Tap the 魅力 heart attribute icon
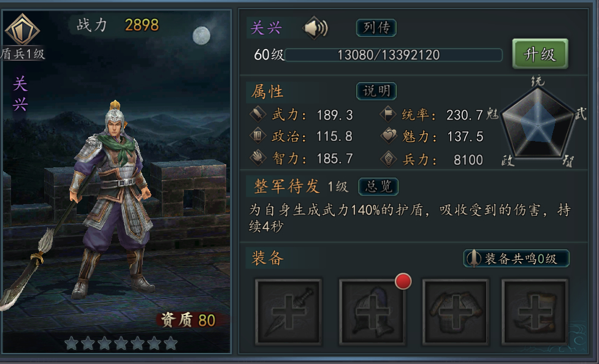This screenshot has height=364, width=599. (389, 136)
